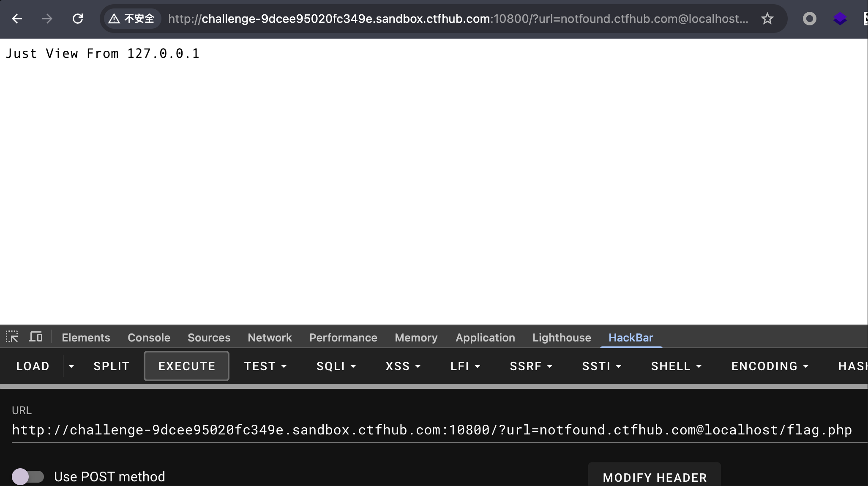
Task: Activate the inspect element picker icon
Action: (x=12, y=337)
